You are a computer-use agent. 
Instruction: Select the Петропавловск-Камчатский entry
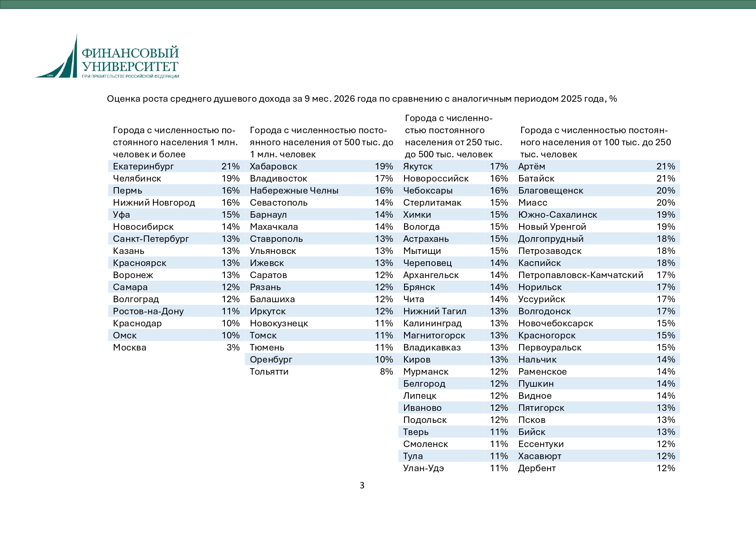pyautogui.click(x=581, y=275)
